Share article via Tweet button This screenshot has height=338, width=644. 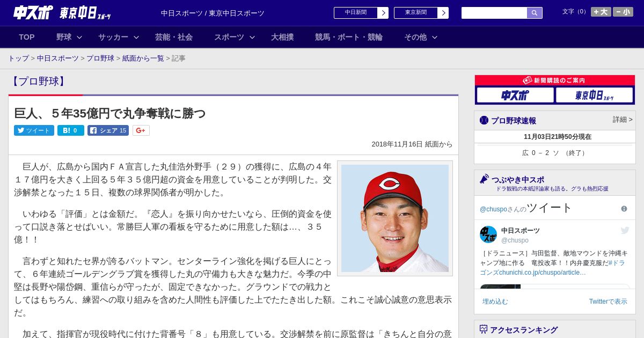pos(34,130)
